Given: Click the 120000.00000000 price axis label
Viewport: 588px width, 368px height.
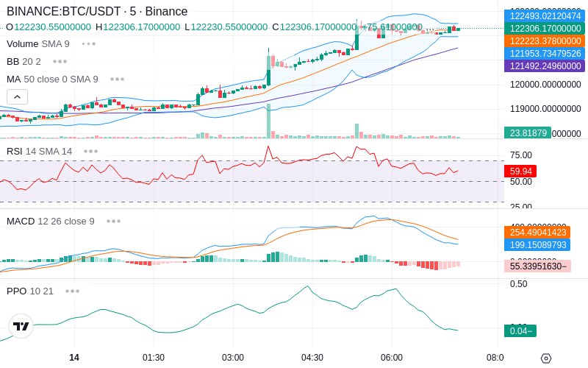Looking at the screenshot, I should 545,85.
